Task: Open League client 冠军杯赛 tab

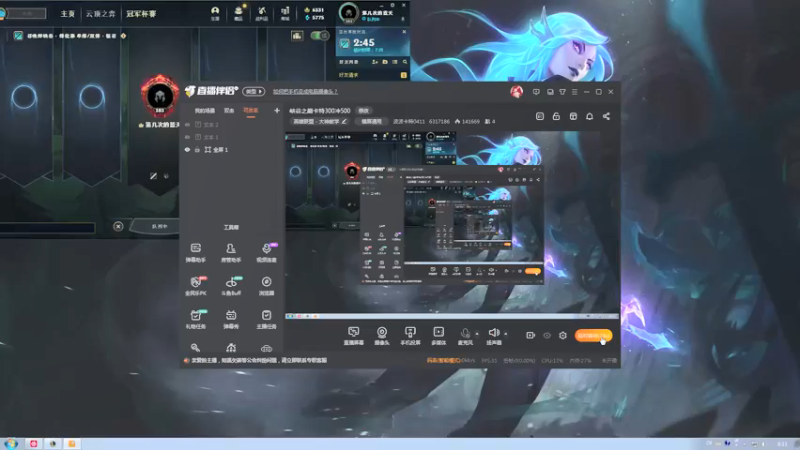Action: pyautogui.click(x=141, y=14)
